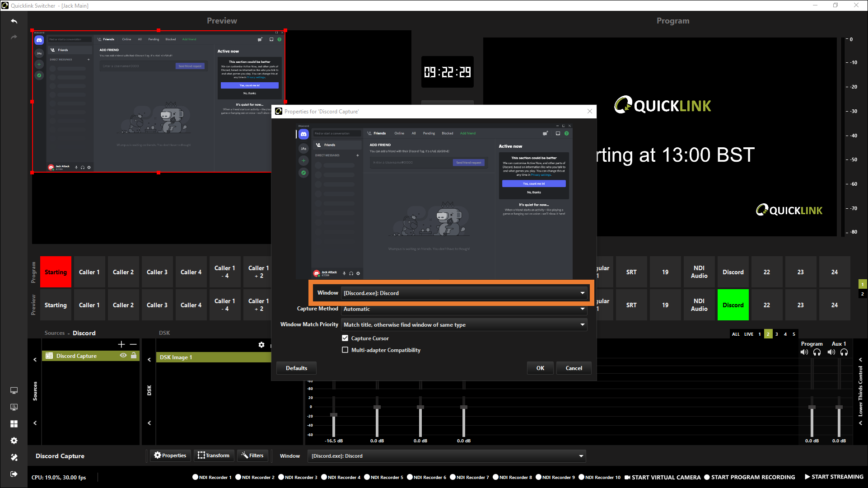Click the minus icon to remove source
Viewport: 868px width, 488px height.
click(133, 345)
